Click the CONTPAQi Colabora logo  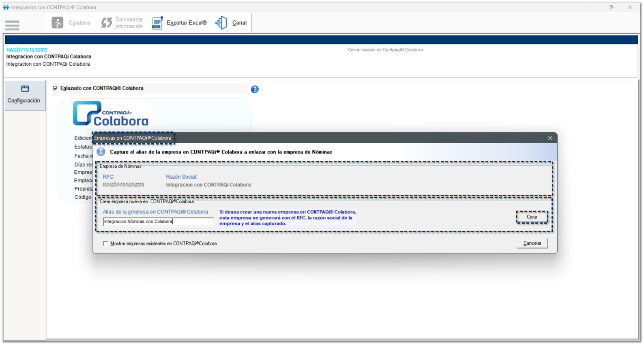pyautogui.click(x=111, y=114)
